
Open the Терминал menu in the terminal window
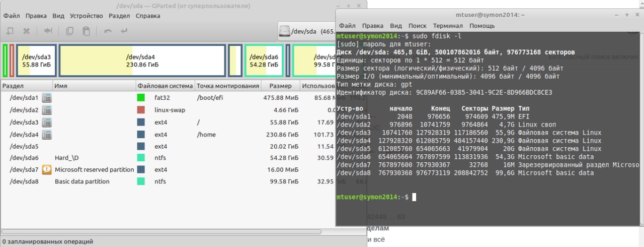click(x=448, y=26)
